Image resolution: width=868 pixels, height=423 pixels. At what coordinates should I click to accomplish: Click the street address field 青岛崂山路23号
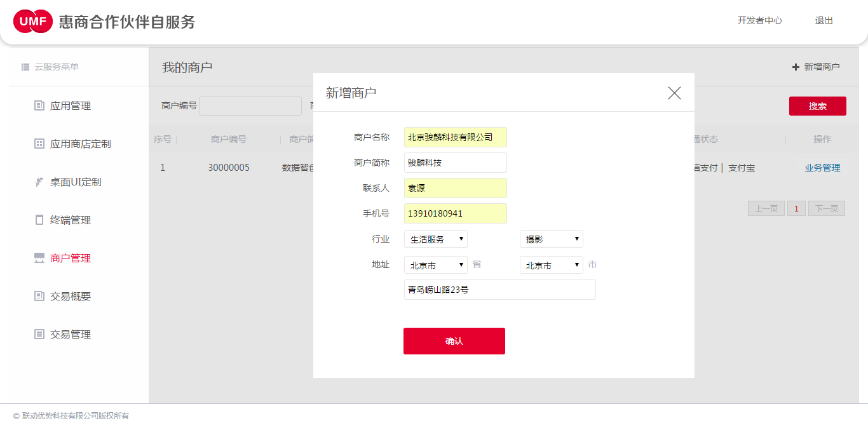(x=499, y=290)
